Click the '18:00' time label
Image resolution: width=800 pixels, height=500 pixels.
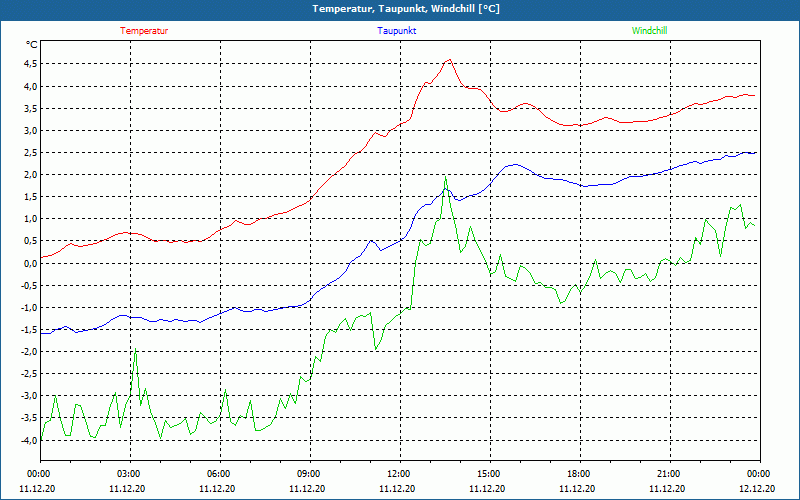(x=579, y=474)
